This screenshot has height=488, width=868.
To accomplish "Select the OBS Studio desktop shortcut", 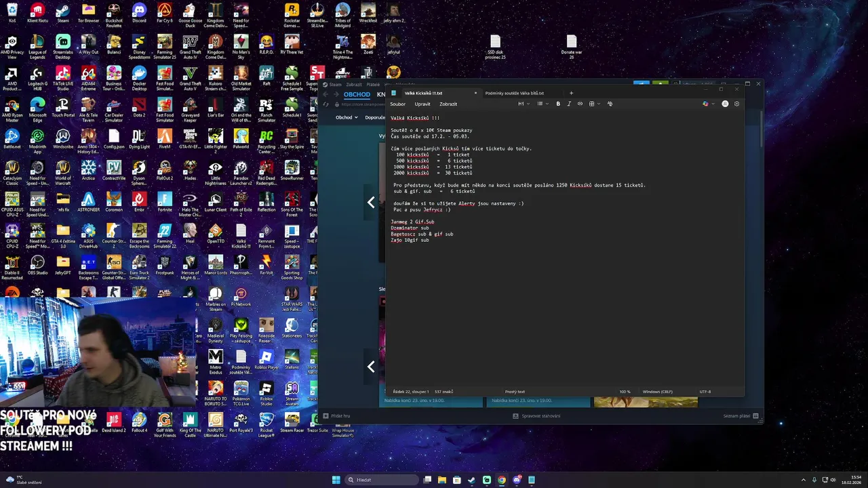I will click(37, 265).
